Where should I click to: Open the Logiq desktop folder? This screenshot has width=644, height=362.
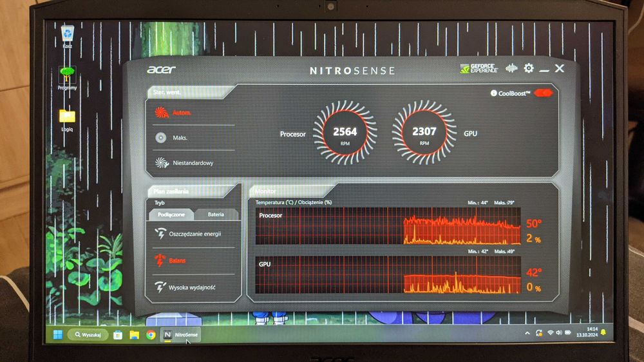click(67, 120)
